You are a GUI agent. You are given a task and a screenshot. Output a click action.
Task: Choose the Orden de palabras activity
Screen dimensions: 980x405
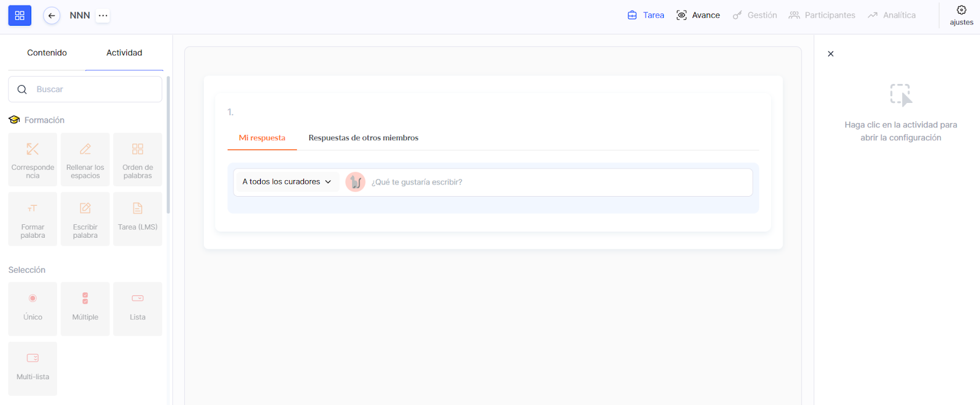point(138,159)
